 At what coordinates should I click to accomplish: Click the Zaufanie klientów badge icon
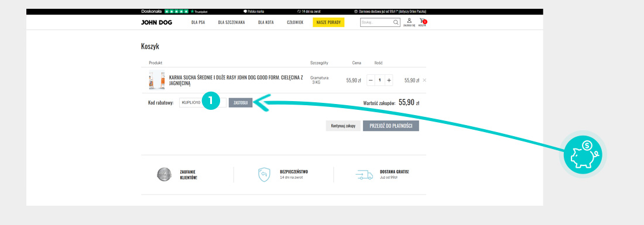165,175
